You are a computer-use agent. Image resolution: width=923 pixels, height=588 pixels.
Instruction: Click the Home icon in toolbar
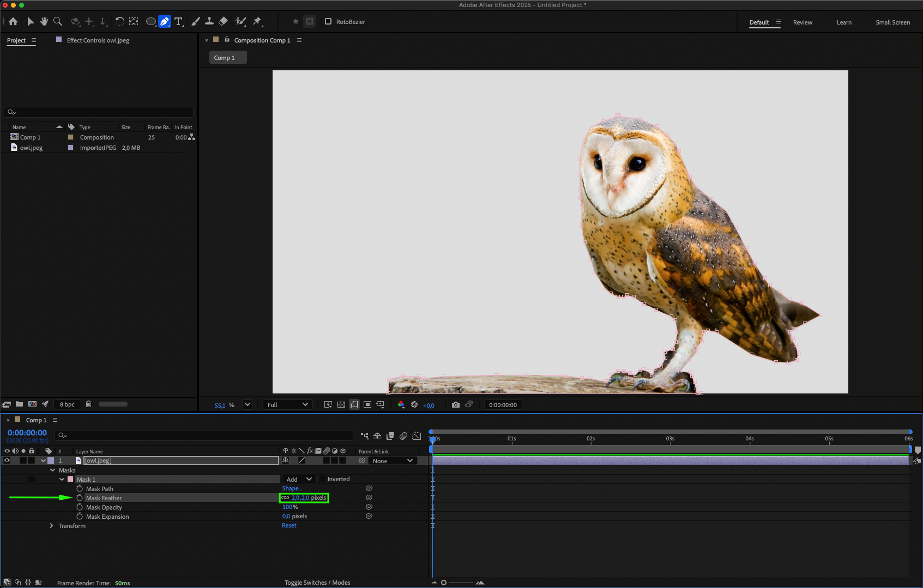[x=13, y=22]
